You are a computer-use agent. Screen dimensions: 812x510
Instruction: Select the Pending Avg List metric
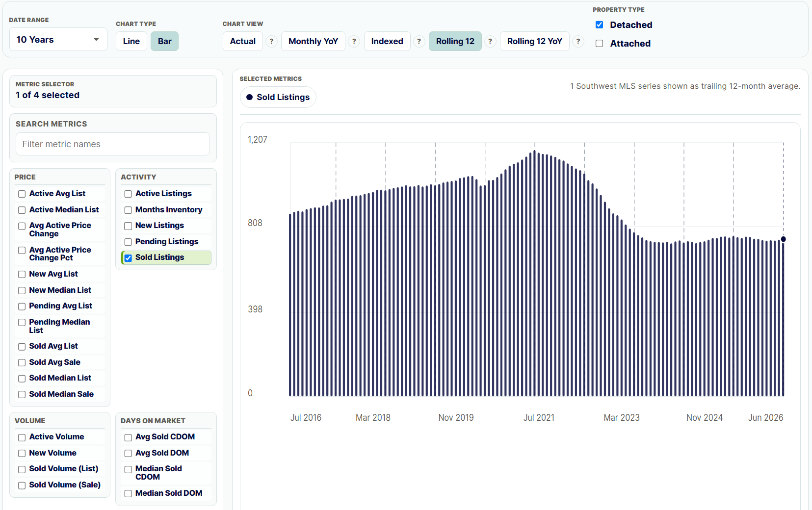22,306
